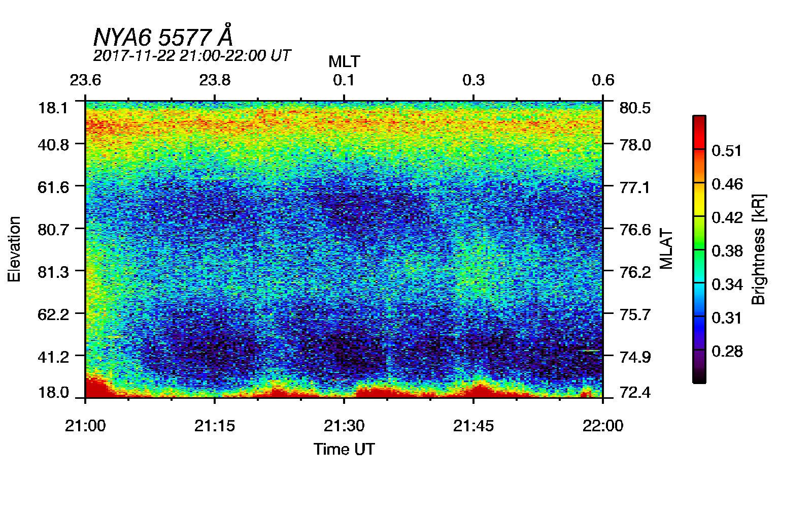Click the MLT tick value "0.3"
Viewport: 812px width, 508px height.
[473, 80]
